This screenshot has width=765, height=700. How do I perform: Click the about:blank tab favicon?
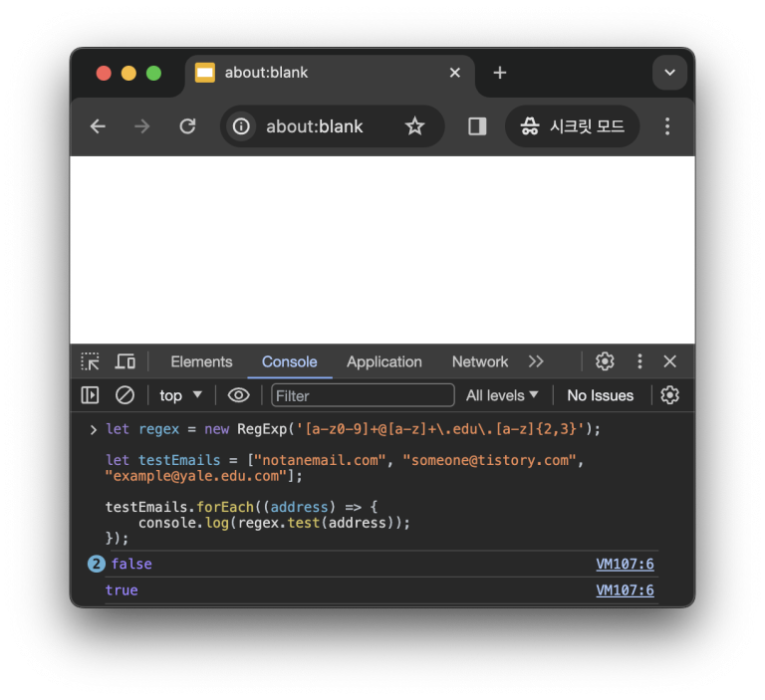205,73
